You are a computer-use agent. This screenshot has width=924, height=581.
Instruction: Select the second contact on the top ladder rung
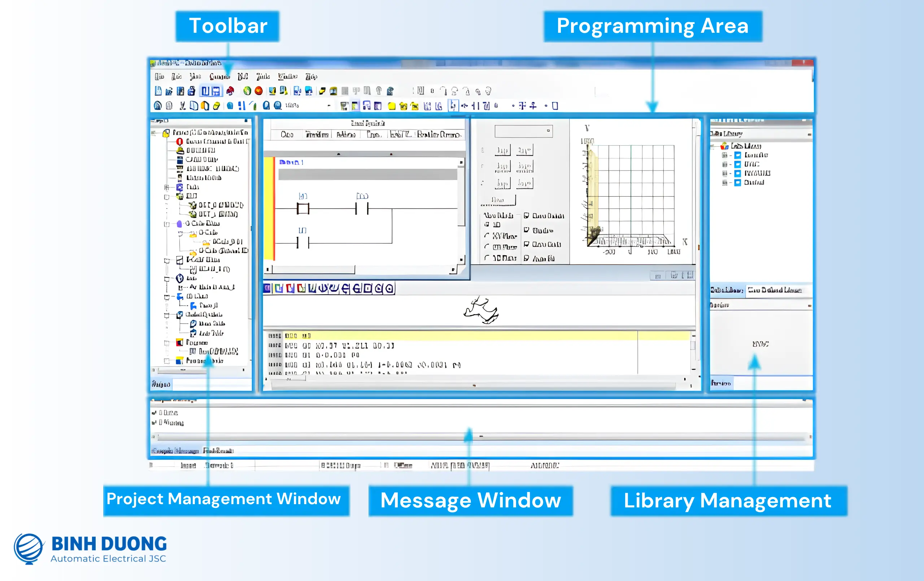click(x=362, y=208)
